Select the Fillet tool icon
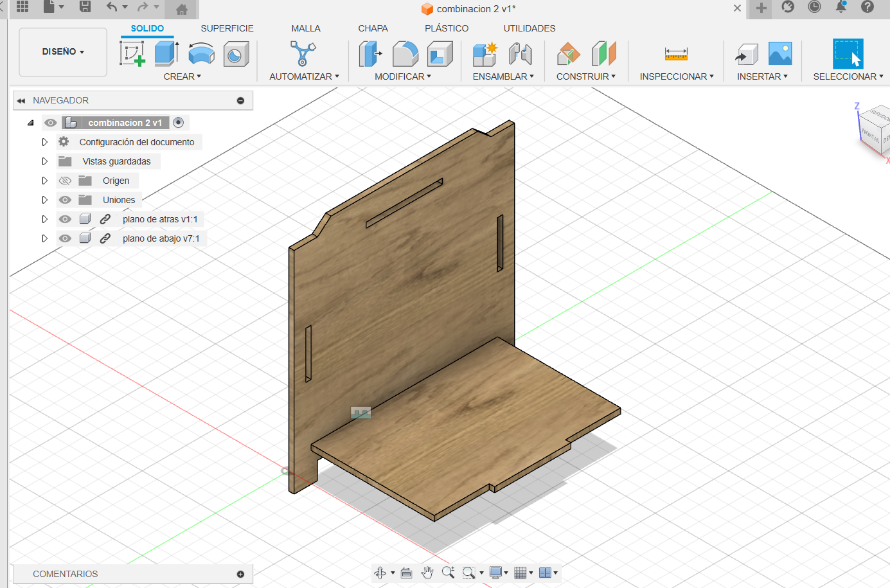Screen dimensions: 890x588 [405, 54]
